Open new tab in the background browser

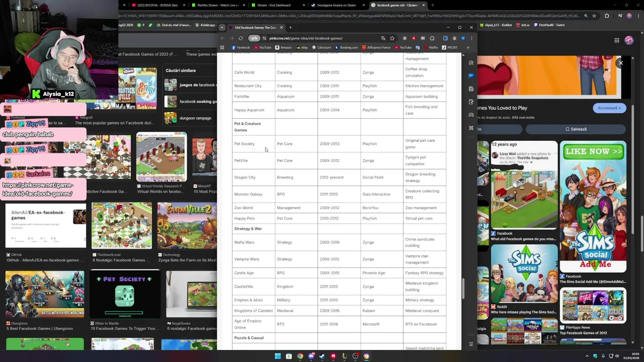433,5
